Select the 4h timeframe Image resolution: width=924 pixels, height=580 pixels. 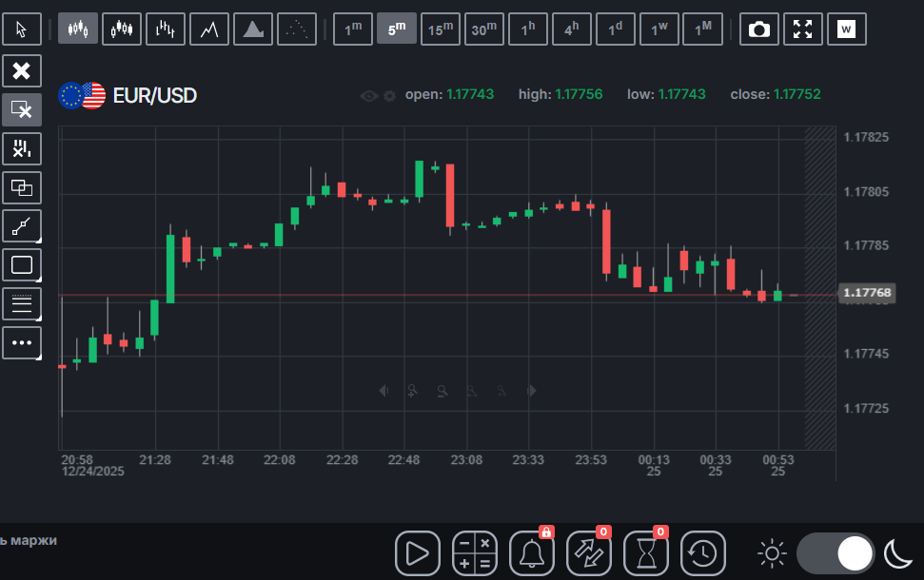point(572,29)
